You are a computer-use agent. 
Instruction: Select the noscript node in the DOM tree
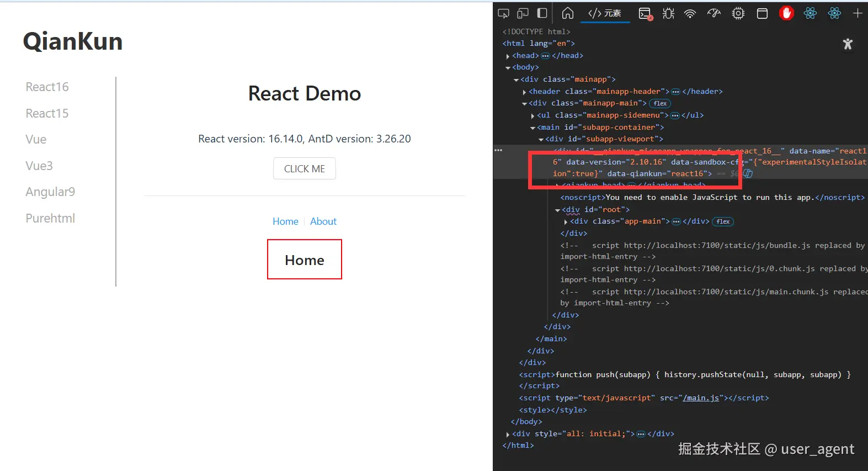point(712,197)
